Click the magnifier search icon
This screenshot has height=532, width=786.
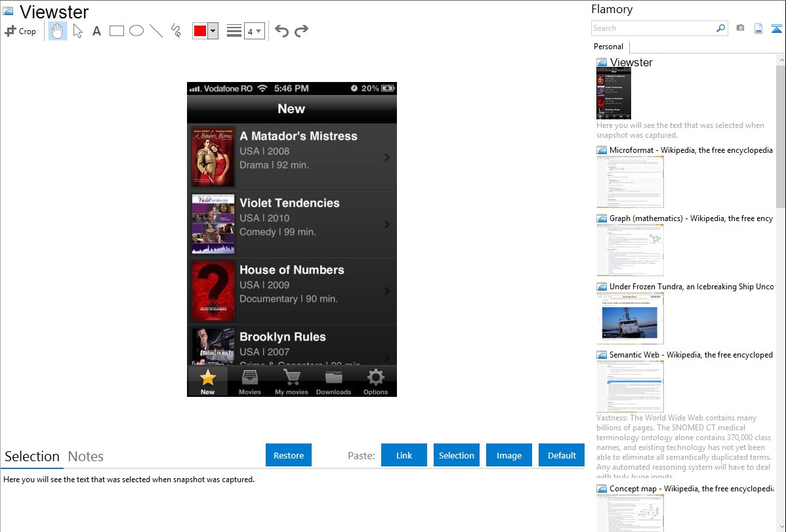coord(720,28)
